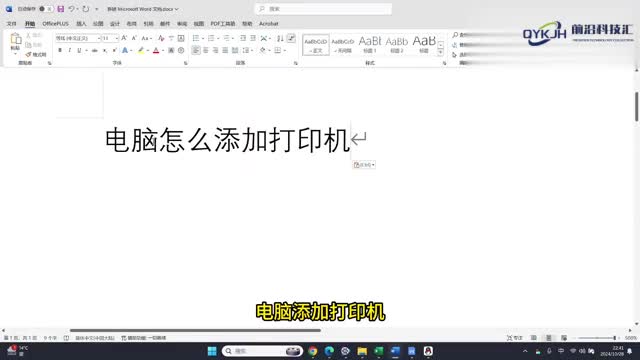Open the Change Case Aa dropdown
The image size is (640, 360).
(146, 38)
